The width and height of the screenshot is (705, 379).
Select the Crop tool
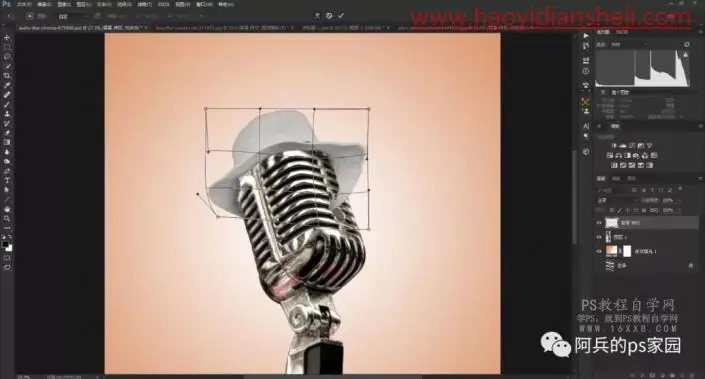(7, 76)
